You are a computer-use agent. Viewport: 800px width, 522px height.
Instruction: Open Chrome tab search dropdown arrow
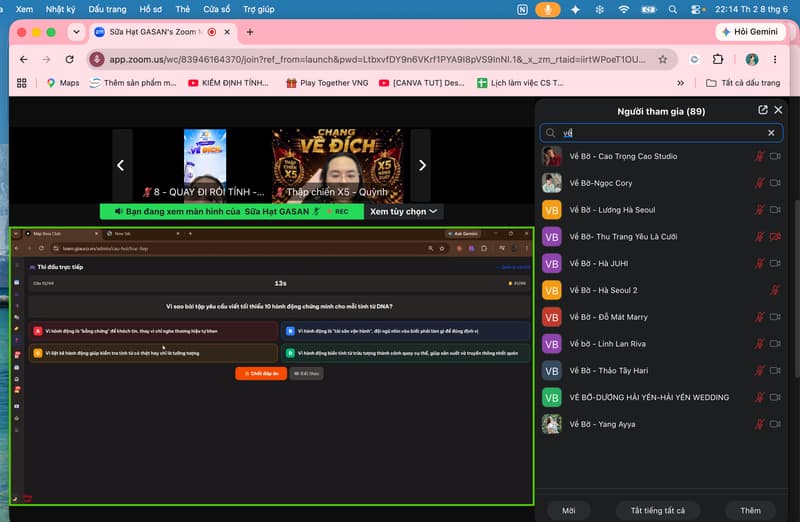click(x=76, y=32)
